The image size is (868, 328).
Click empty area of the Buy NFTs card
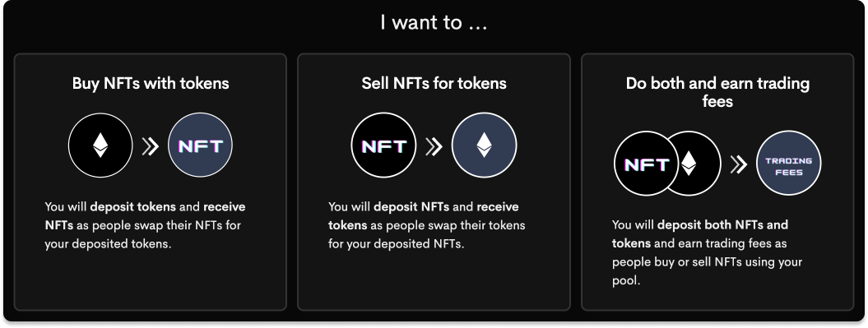pyautogui.click(x=151, y=282)
